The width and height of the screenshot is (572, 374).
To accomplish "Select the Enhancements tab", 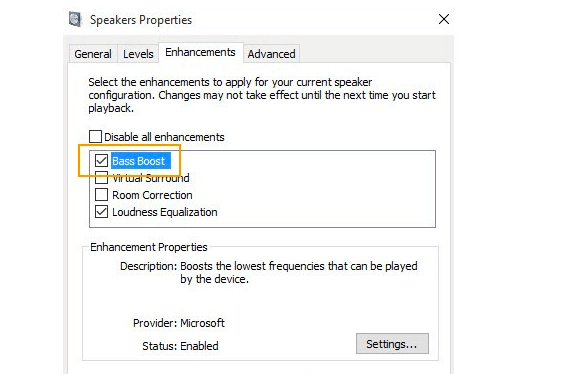I will click(x=200, y=53).
